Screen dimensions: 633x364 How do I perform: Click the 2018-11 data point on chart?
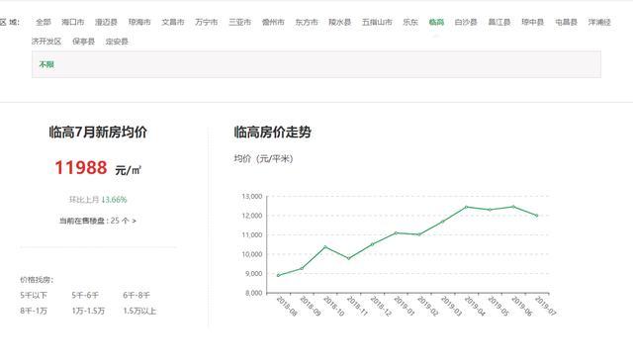click(x=349, y=258)
